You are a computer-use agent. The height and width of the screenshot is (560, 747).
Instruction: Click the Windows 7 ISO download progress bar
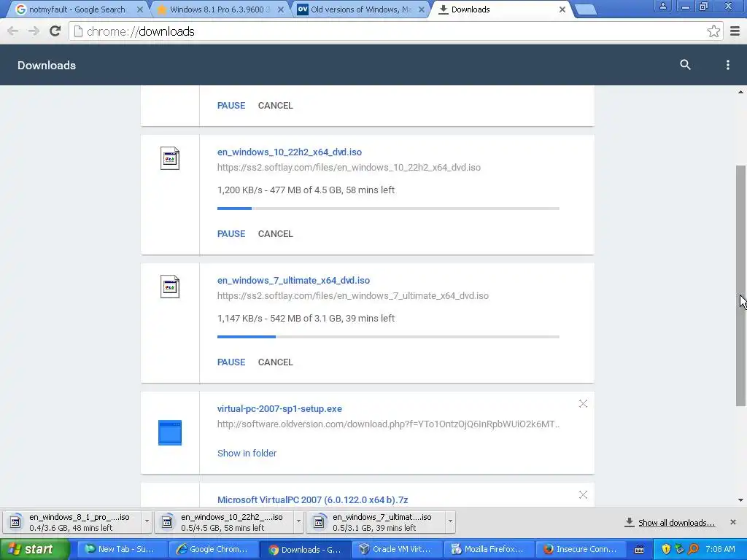coord(388,337)
